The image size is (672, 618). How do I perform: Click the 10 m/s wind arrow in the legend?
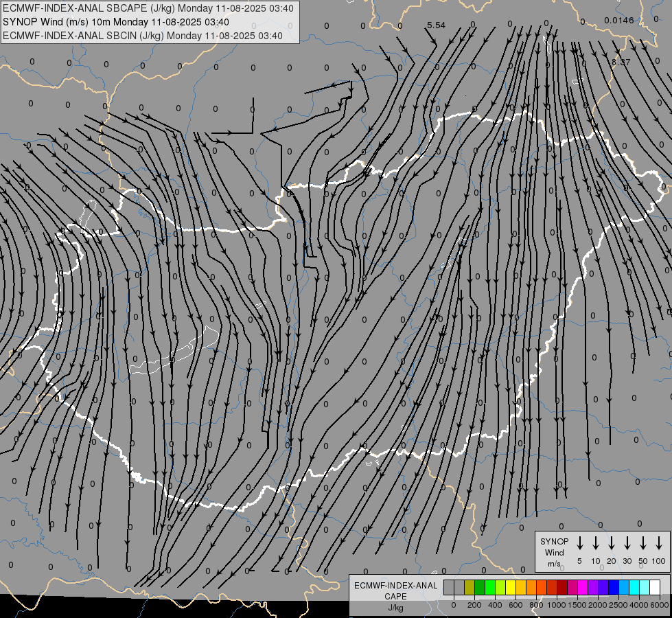(595, 543)
